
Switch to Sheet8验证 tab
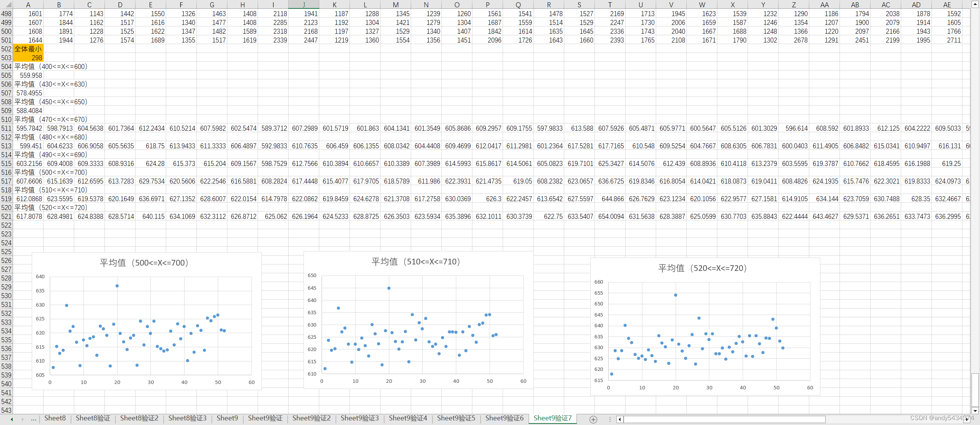(x=93, y=418)
